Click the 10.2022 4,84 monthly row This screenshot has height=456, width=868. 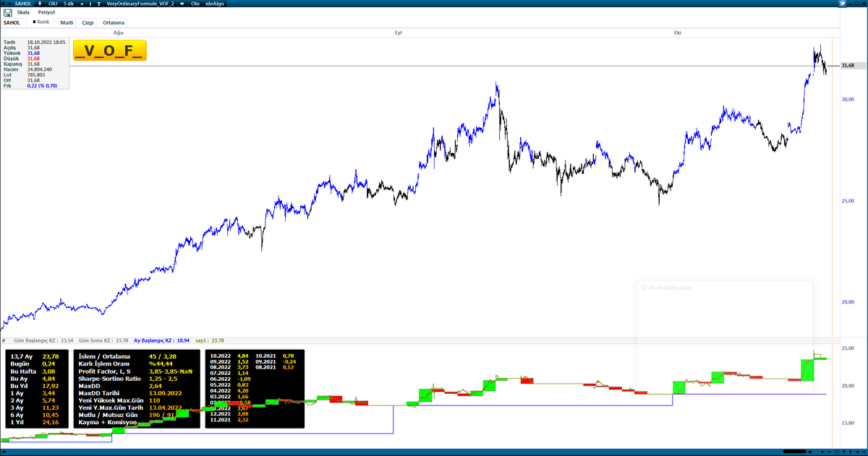229,356
